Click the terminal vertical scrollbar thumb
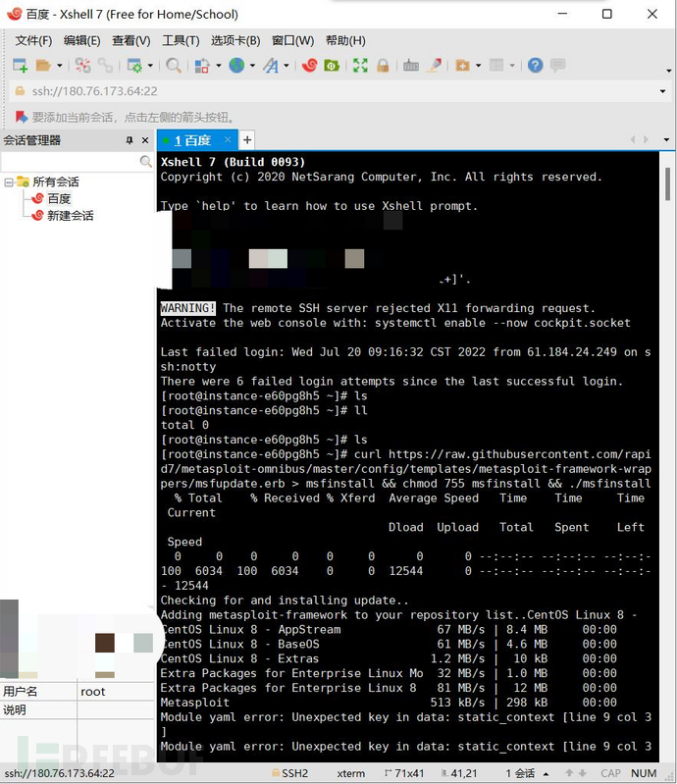Viewport: 677px width, 784px height. tap(667, 184)
